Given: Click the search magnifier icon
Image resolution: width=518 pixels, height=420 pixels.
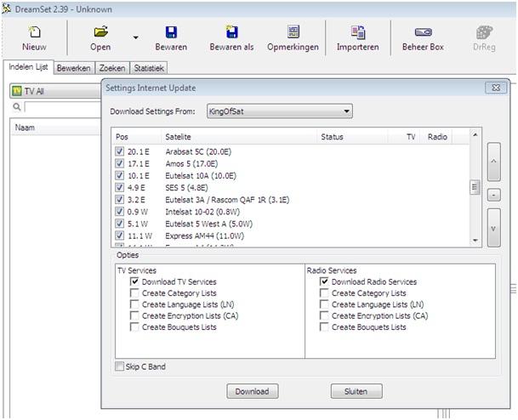Looking at the screenshot, I should (x=16, y=107).
